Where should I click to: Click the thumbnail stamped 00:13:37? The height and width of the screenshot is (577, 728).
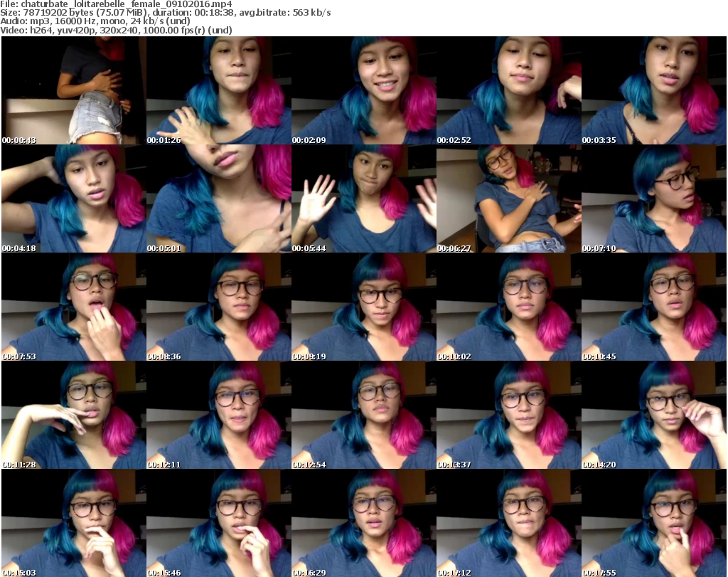point(509,415)
